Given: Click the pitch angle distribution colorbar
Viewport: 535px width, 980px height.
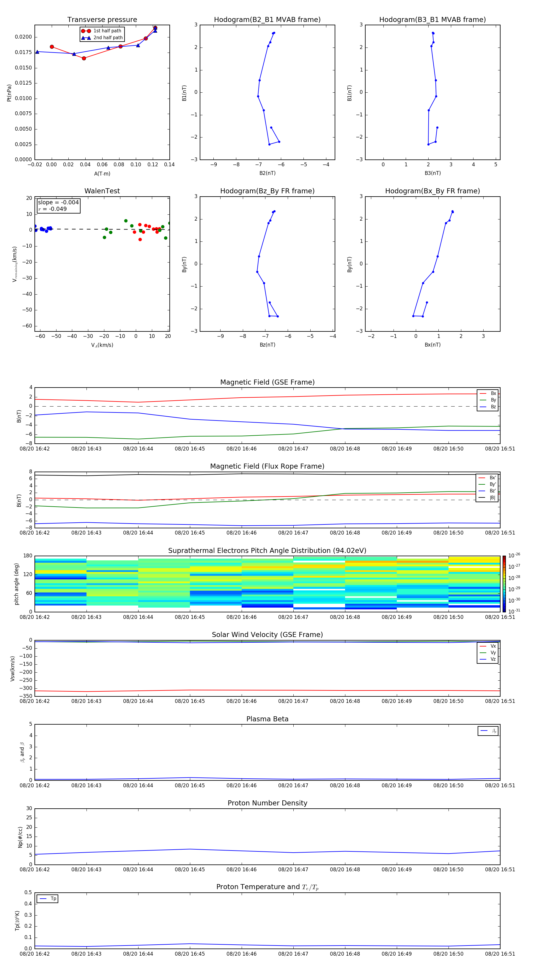Looking at the screenshot, I should click(x=504, y=584).
